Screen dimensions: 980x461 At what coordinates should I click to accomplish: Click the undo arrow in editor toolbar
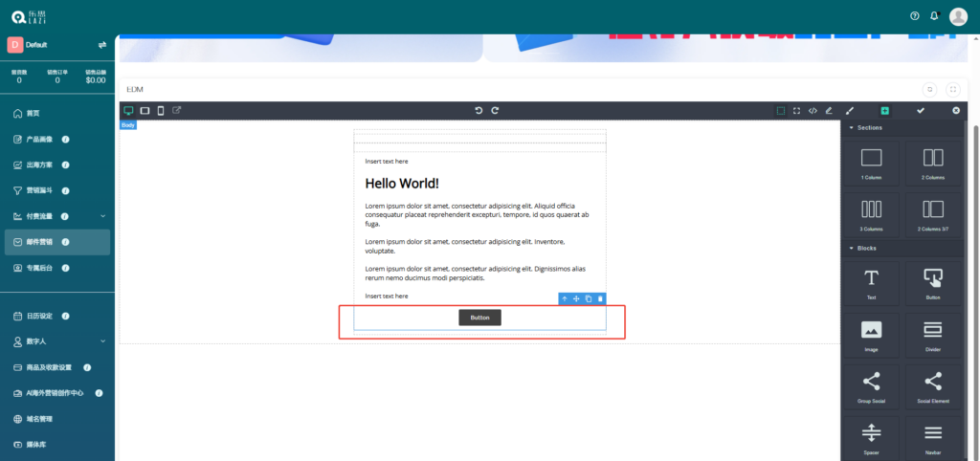coord(479,111)
